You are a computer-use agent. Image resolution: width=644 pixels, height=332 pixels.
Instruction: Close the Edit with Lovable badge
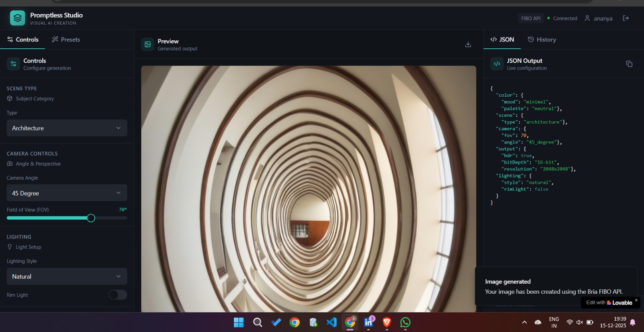[x=636, y=300]
